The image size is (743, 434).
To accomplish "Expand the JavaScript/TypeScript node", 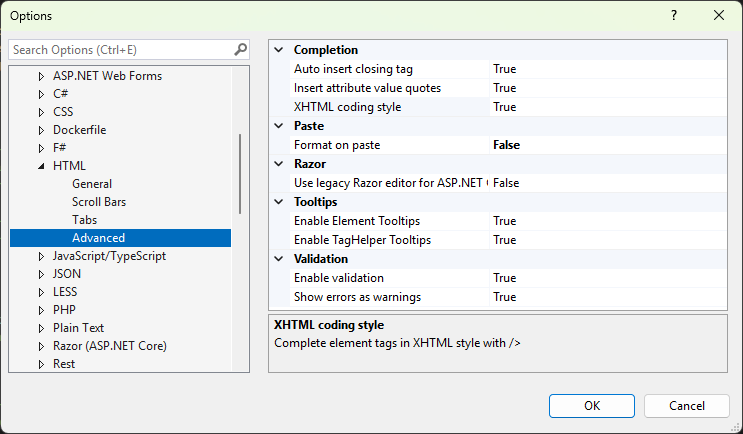I will click(x=41, y=256).
